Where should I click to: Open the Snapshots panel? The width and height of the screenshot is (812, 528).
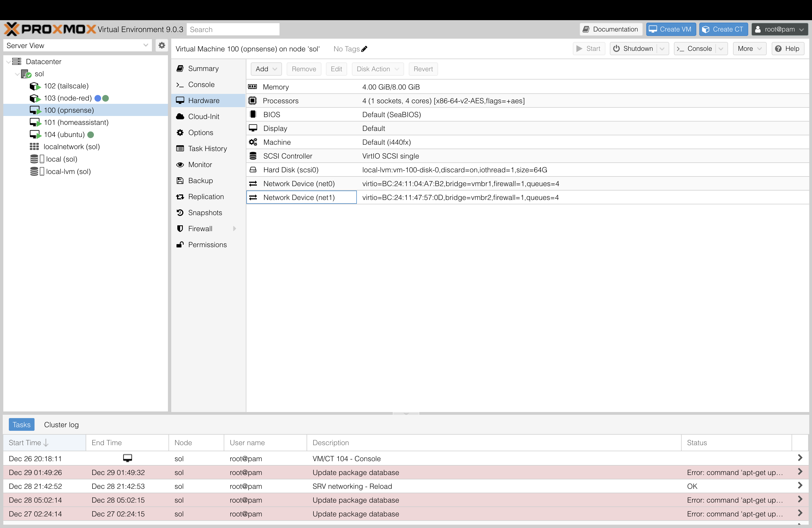click(x=205, y=212)
